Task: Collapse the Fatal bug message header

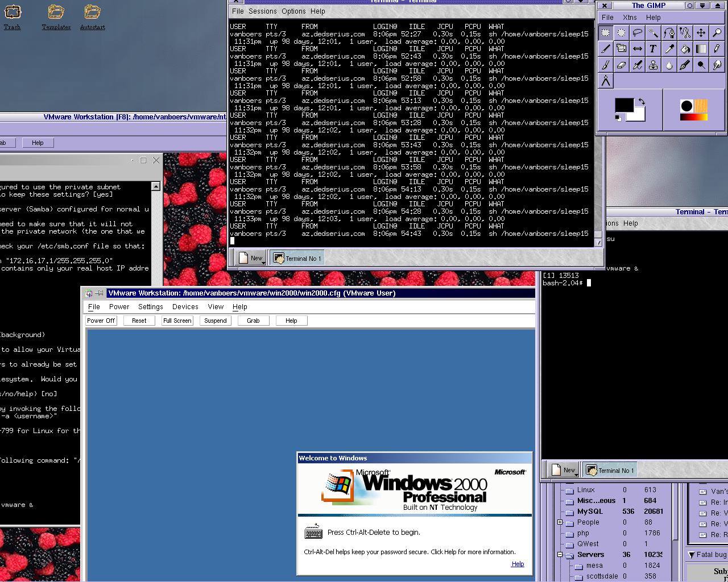Action: (x=692, y=555)
